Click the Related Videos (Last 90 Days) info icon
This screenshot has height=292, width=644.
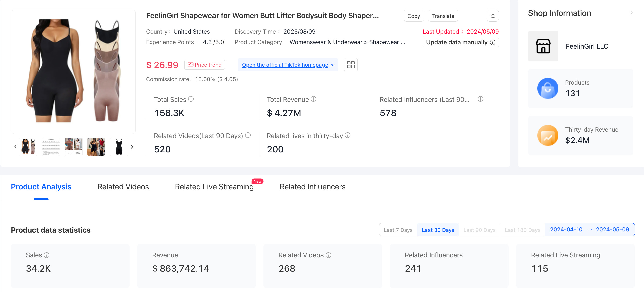pyautogui.click(x=248, y=135)
